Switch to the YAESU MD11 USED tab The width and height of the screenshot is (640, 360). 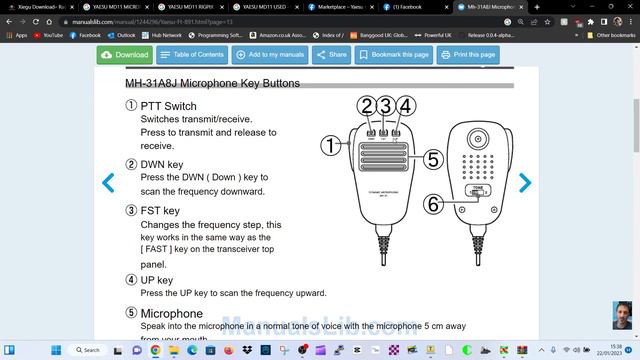[265, 7]
